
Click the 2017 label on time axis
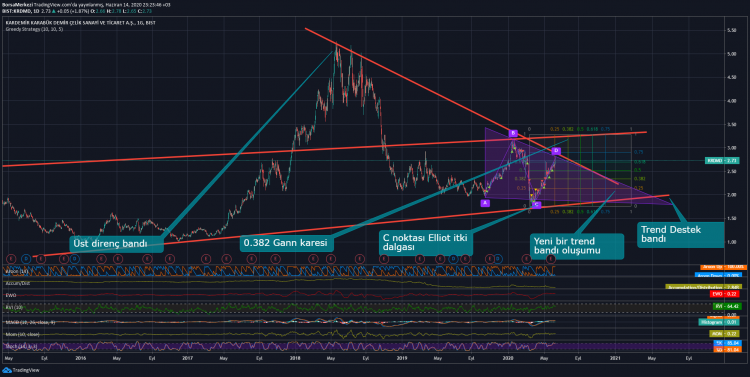187,358
